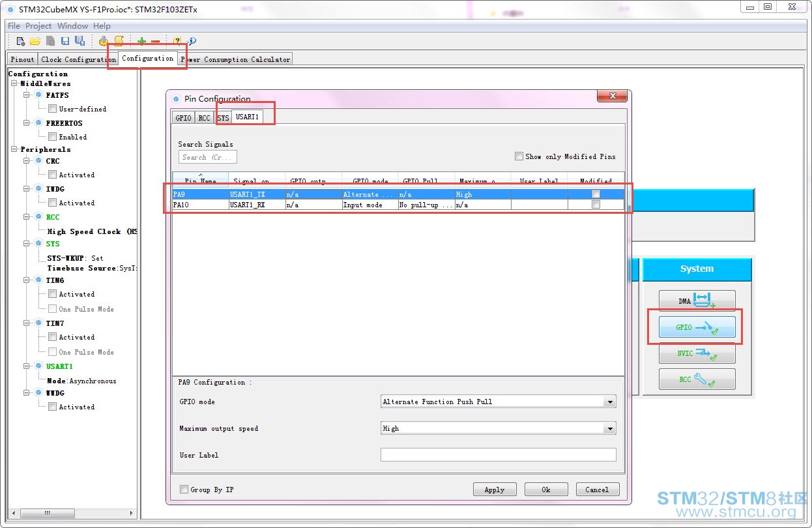Open the Maximum output speed dropdown
This screenshot has height=528, width=812.
tap(499, 428)
